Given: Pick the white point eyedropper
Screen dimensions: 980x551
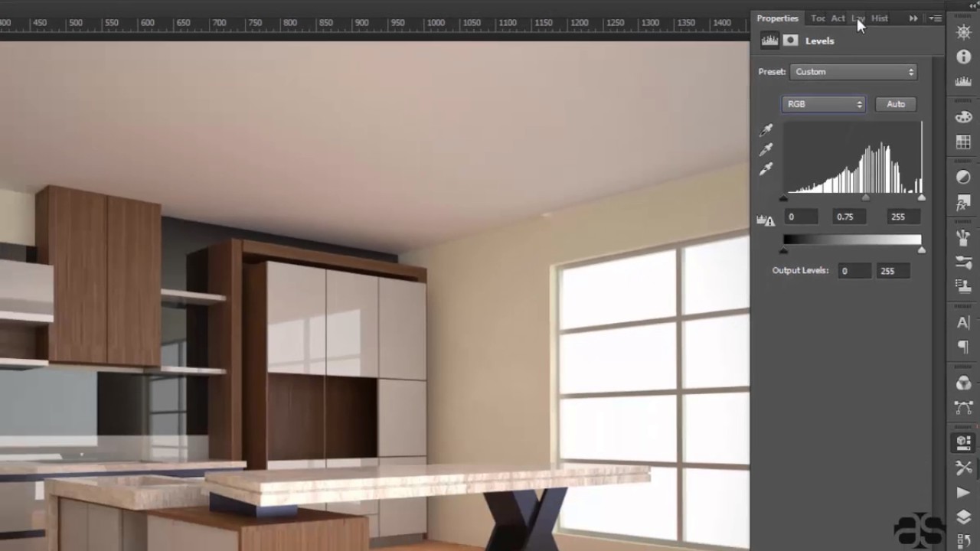Looking at the screenshot, I should tap(766, 169).
